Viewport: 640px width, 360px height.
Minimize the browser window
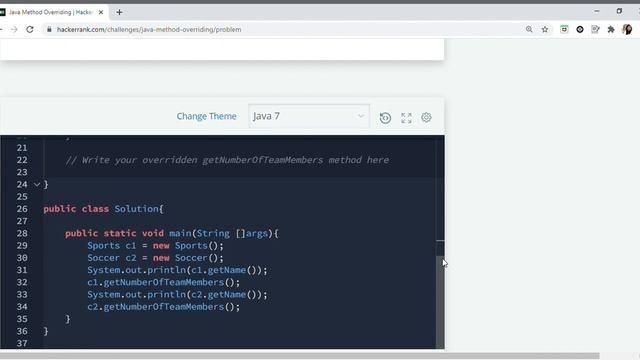click(x=597, y=11)
